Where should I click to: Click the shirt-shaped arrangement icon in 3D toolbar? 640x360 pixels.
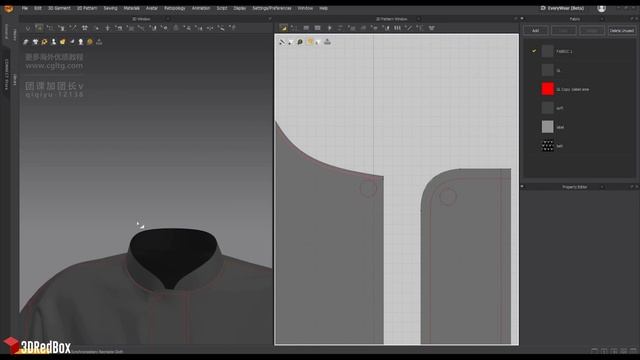[x=85, y=28]
